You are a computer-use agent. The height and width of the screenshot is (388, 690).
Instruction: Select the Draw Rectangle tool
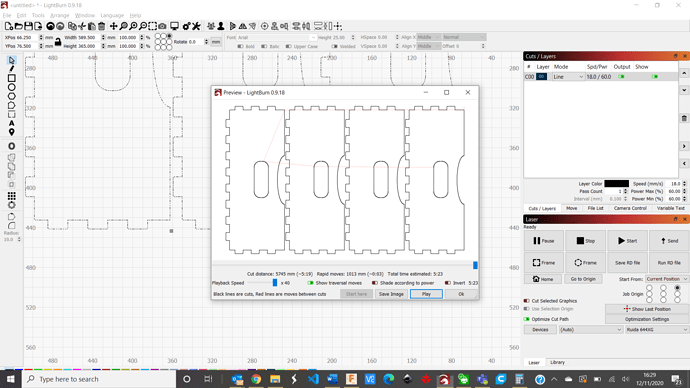pyautogui.click(x=11, y=78)
